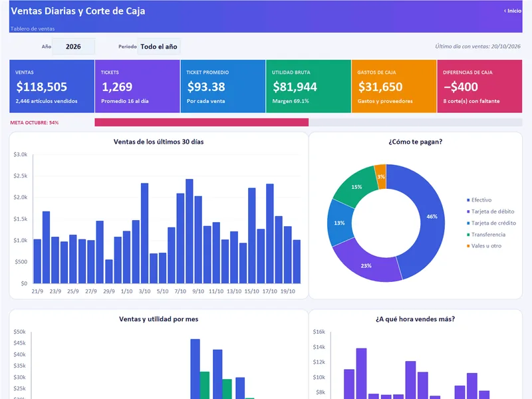Click the tallest bar in the 30-day sales chart
532x399 pixels.
click(190, 231)
